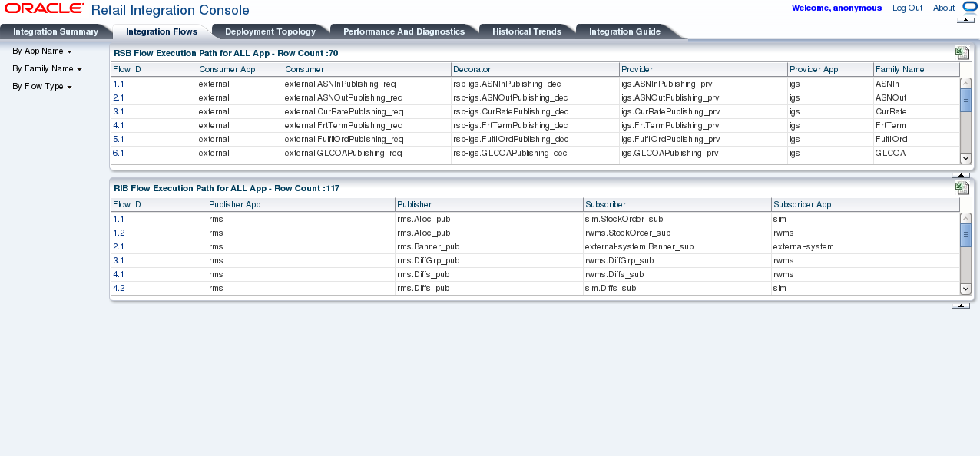Export RSB Flow table to Excel icon
The image size is (980, 456).
click(962, 53)
